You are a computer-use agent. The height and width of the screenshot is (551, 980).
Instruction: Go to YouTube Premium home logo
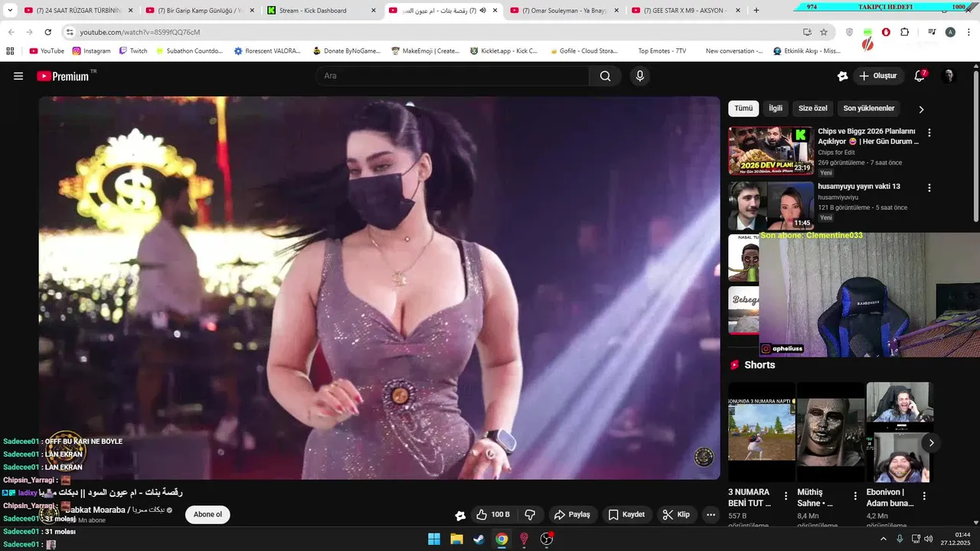(x=63, y=76)
